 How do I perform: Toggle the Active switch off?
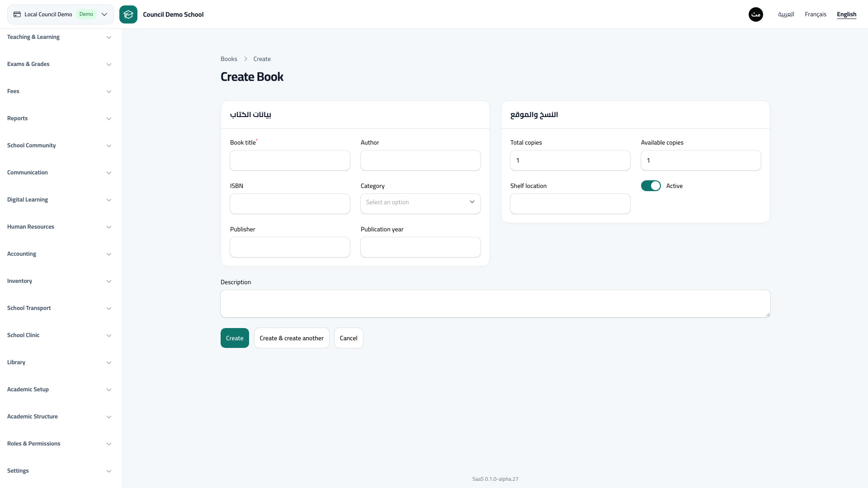tap(651, 186)
